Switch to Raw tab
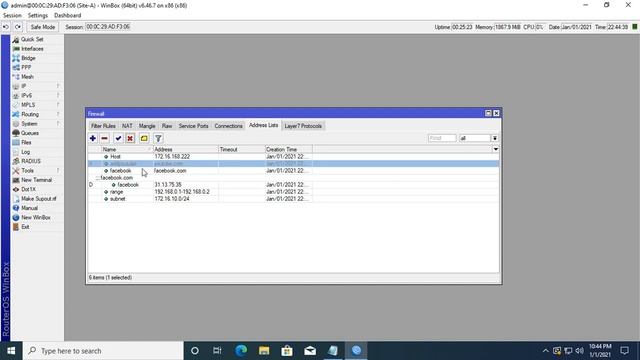 (167, 126)
